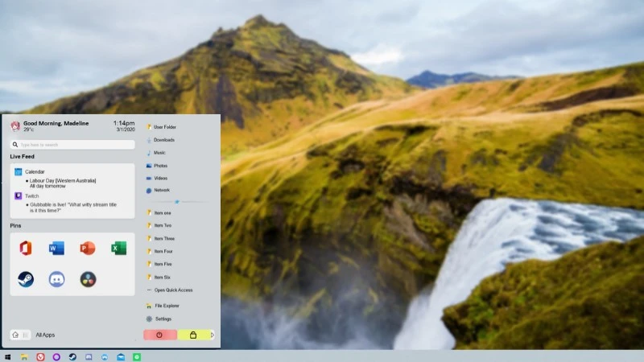Screen dimensions: 644x362
Task: Open Item Two in quick list
Action: [x=159, y=225]
